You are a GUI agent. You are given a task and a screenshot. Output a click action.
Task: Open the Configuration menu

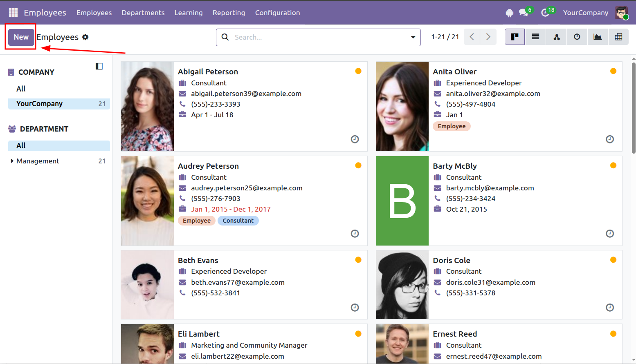pos(277,13)
